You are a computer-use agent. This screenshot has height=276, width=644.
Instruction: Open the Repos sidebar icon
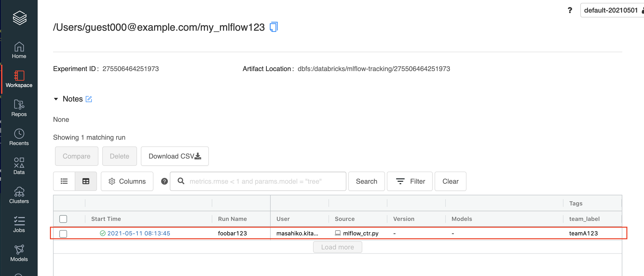tap(19, 108)
